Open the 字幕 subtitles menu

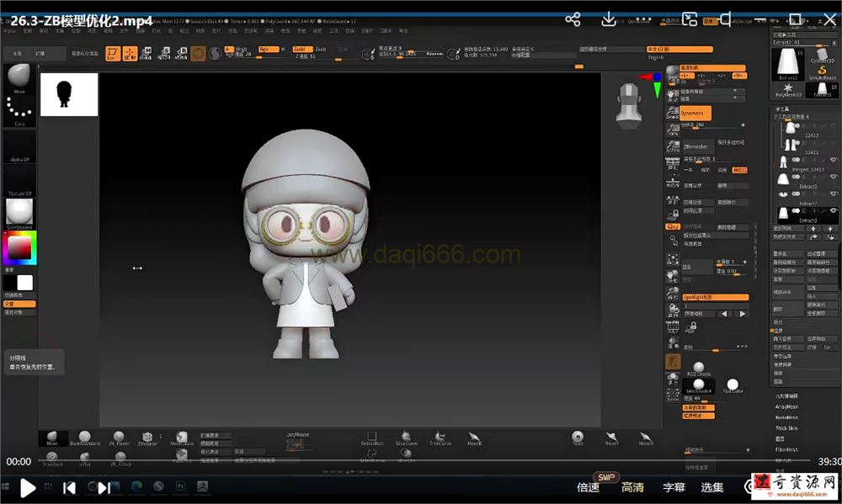[674, 487]
